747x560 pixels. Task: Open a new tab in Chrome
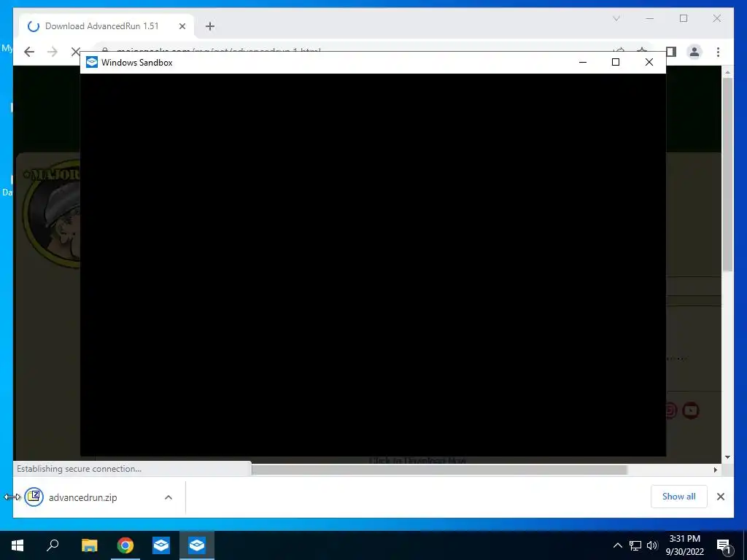(x=210, y=26)
